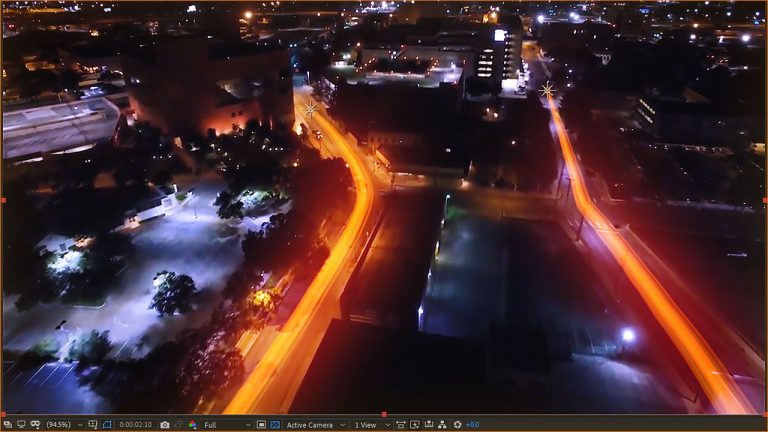Toggle the Transparency Grid
The height and width of the screenshot is (432, 768).
tap(275, 425)
